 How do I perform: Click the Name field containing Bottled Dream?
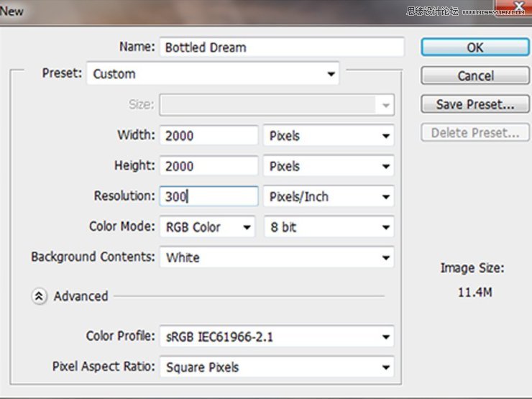tap(281, 47)
